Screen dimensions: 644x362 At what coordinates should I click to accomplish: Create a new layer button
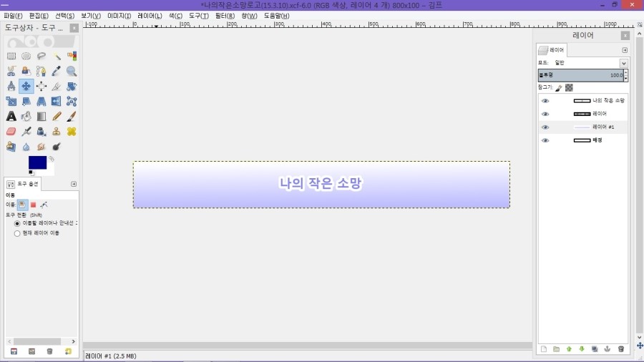[x=544, y=349]
